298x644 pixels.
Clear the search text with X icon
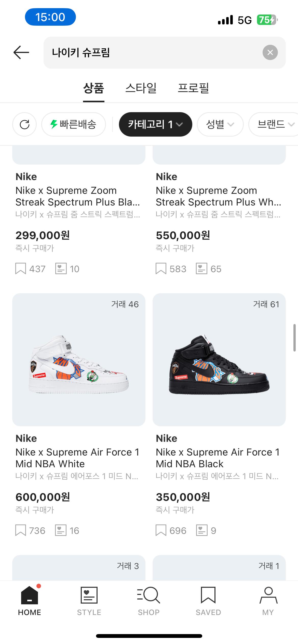(270, 53)
